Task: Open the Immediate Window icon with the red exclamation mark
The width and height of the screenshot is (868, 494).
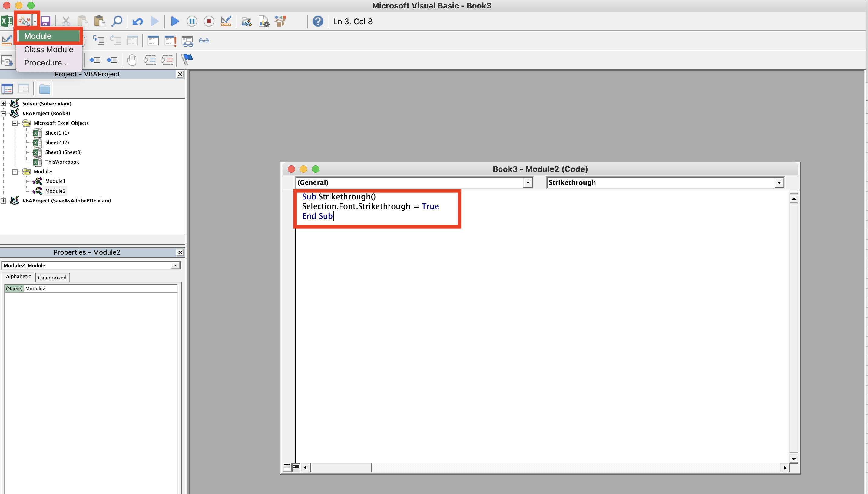Action: 170,41
